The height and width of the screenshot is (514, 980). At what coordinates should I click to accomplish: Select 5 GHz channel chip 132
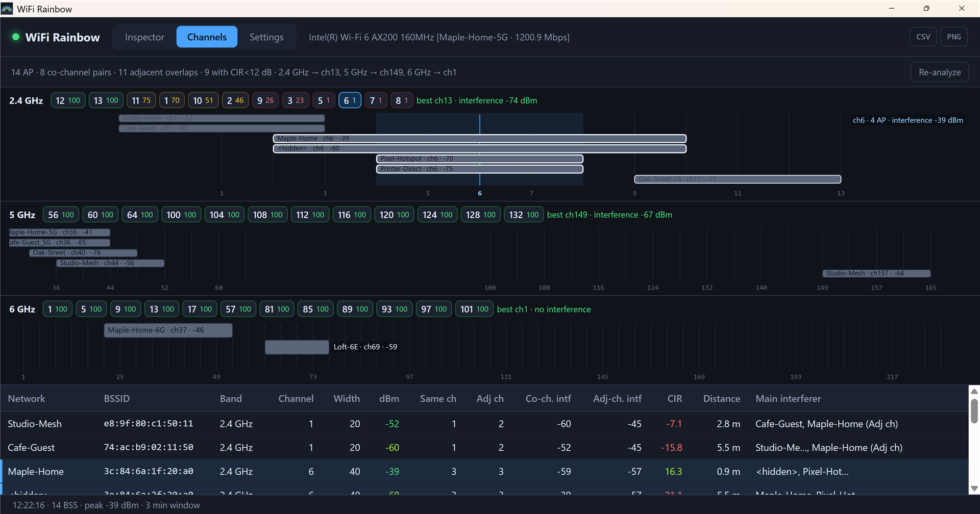coord(523,215)
